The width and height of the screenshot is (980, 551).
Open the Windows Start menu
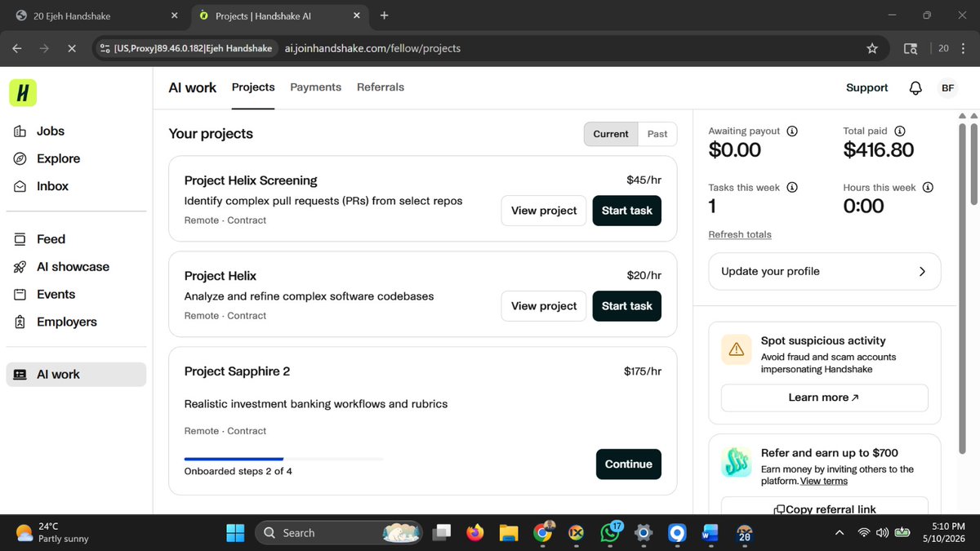[235, 533]
